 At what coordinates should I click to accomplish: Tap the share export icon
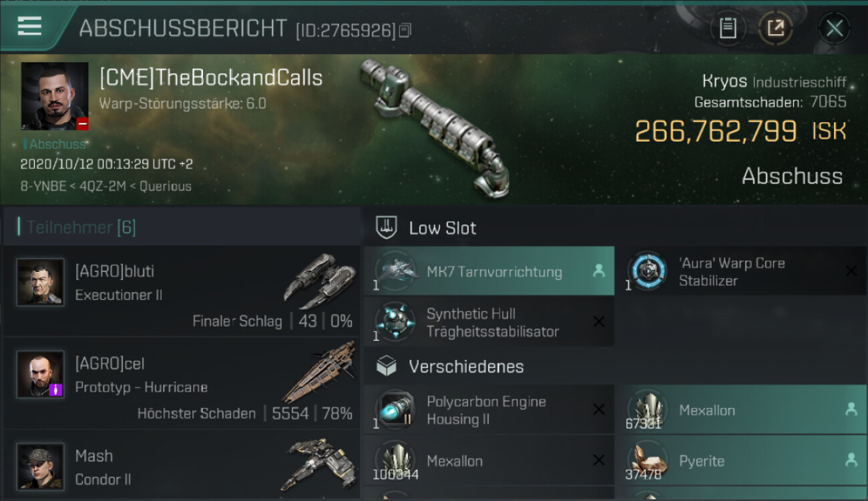pyautogui.click(x=776, y=28)
